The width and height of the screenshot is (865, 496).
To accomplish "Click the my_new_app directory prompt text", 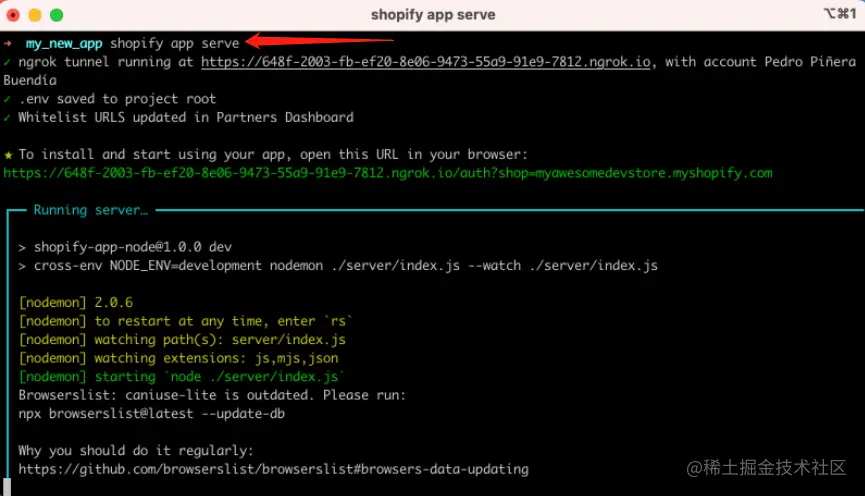I will [64, 44].
